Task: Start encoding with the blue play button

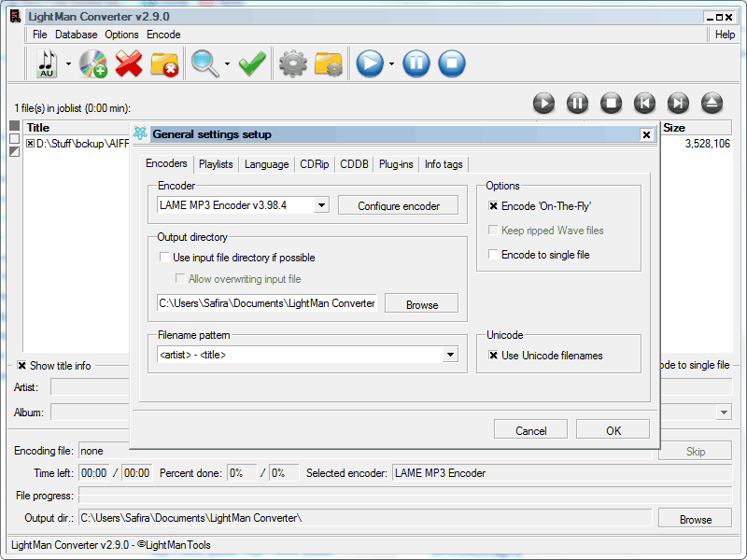Action: coord(370,63)
